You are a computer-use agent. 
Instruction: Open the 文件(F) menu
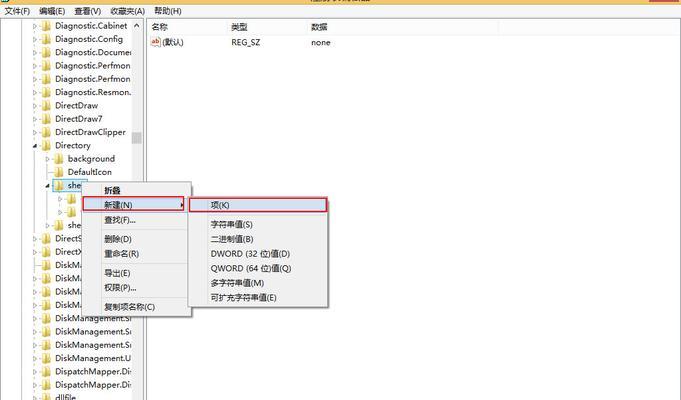point(17,11)
